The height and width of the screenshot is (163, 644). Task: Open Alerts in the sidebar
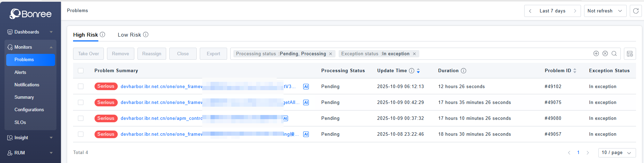tap(20, 72)
